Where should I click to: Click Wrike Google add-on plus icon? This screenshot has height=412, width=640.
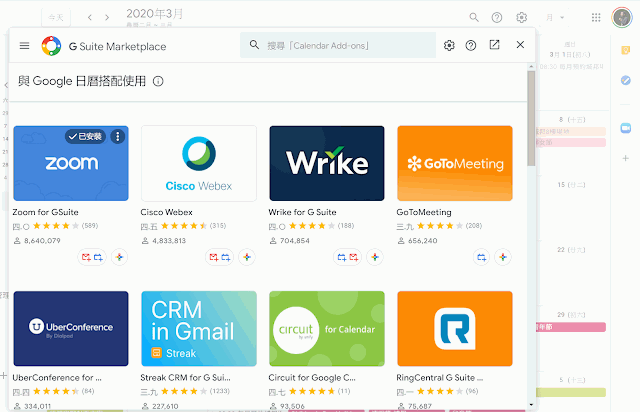pyautogui.click(x=375, y=257)
